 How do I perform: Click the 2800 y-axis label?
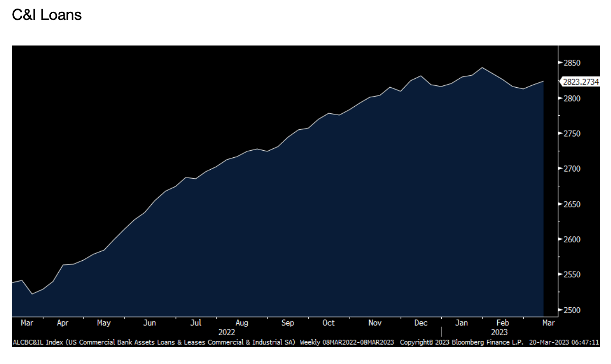[x=572, y=99]
